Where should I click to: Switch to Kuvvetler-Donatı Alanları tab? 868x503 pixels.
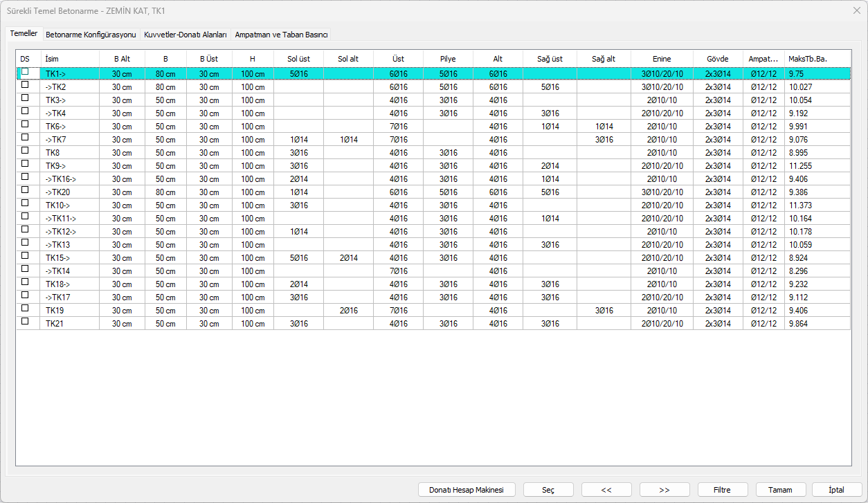click(x=186, y=34)
